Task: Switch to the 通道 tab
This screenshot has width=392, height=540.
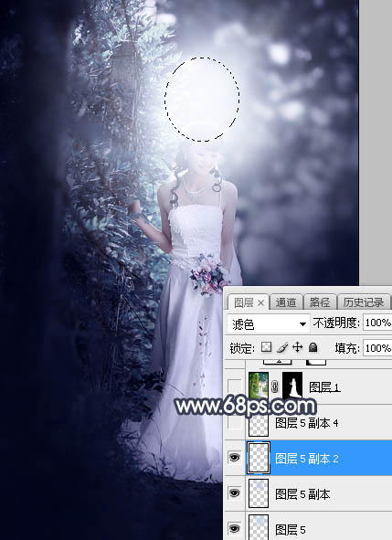Action: click(x=286, y=302)
